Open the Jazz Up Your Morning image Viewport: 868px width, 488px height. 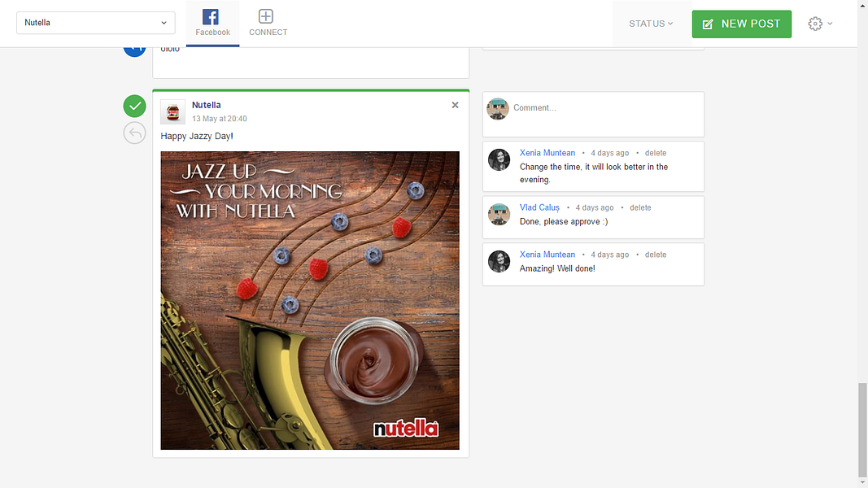pyautogui.click(x=310, y=300)
